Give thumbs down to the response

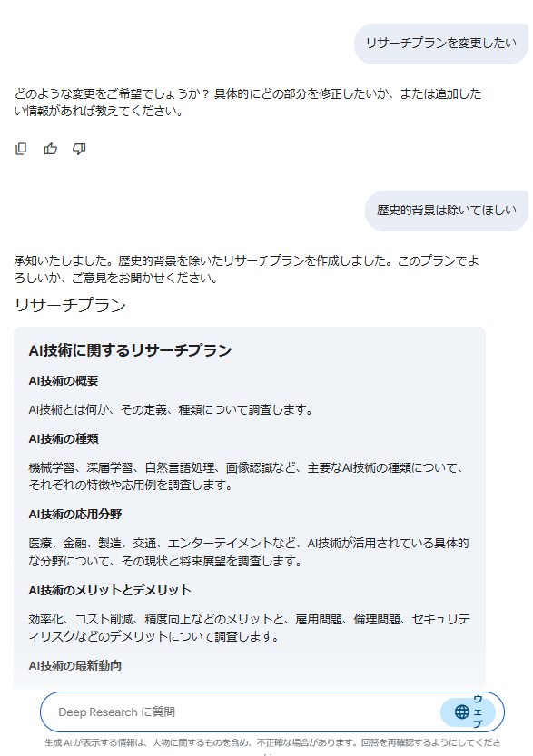click(79, 149)
